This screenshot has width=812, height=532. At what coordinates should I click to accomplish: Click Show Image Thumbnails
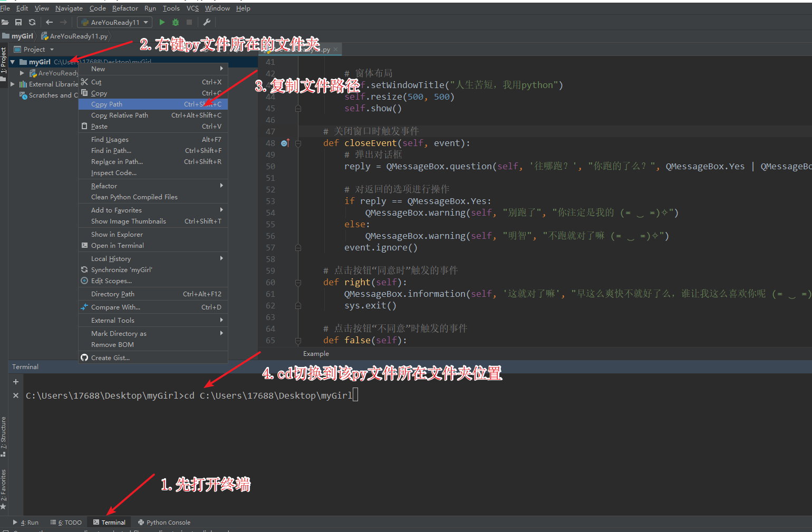[x=153, y=221]
